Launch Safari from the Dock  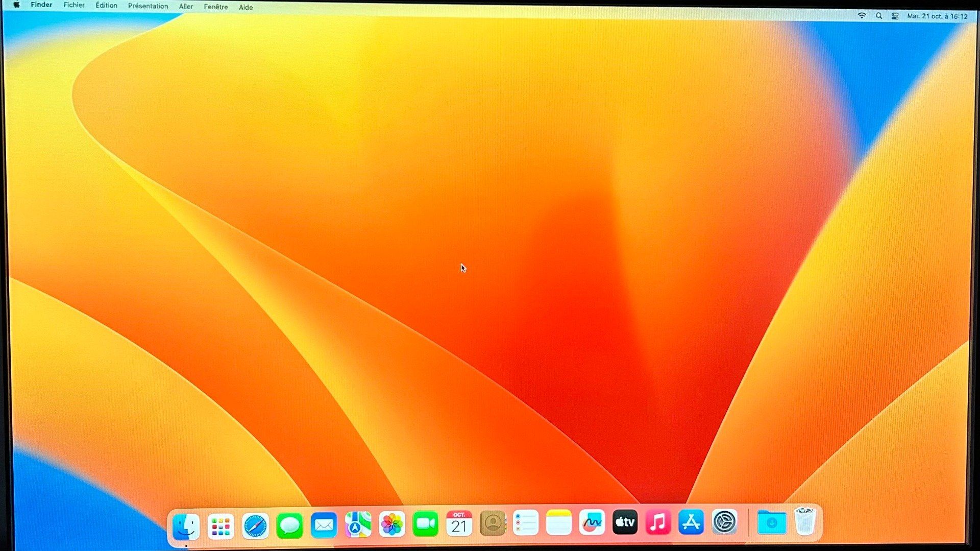click(x=255, y=525)
